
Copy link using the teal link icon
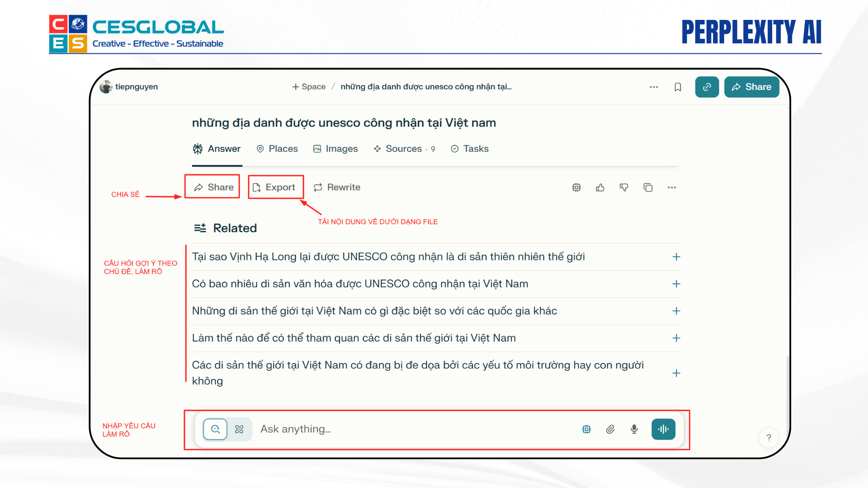[x=707, y=87]
